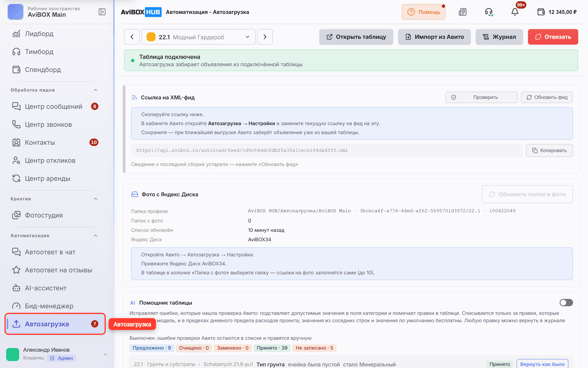Click the AviBOX HUB logo
Image resolution: width=588 pixels, height=368 pixels.
(141, 12)
